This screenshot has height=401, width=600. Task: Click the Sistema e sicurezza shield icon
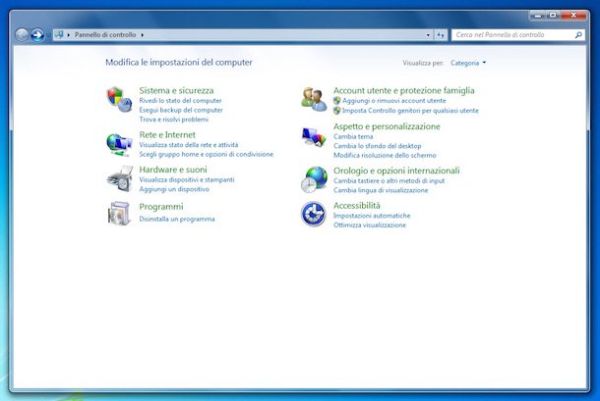pos(118,99)
